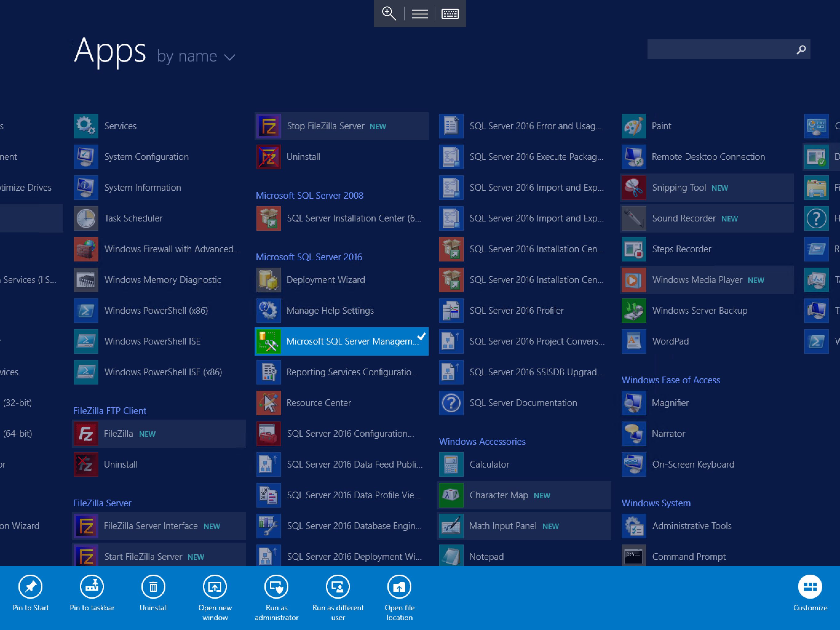
Task: Open the hamburger menu toolbar button
Action: coord(420,14)
